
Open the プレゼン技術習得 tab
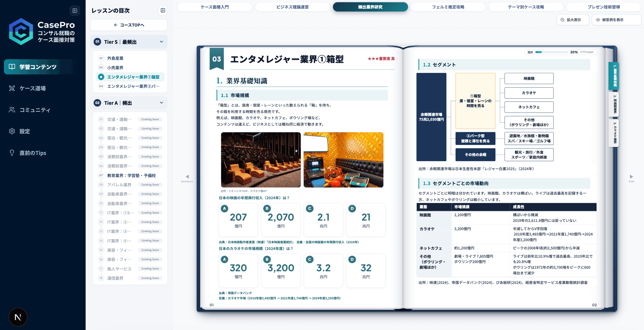[604, 7]
